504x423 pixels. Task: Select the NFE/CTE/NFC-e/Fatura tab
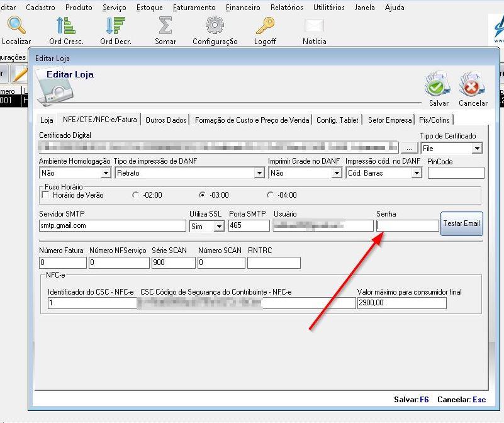pos(99,120)
